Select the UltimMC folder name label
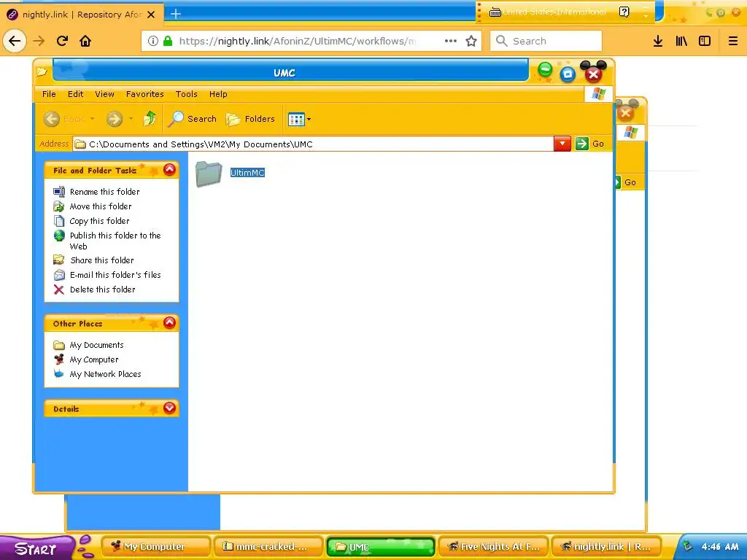The height and width of the screenshot is (560, 747). [247, 173]
